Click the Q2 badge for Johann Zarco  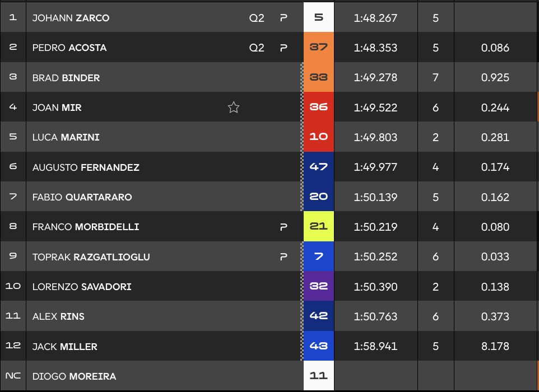pos(257,18)
